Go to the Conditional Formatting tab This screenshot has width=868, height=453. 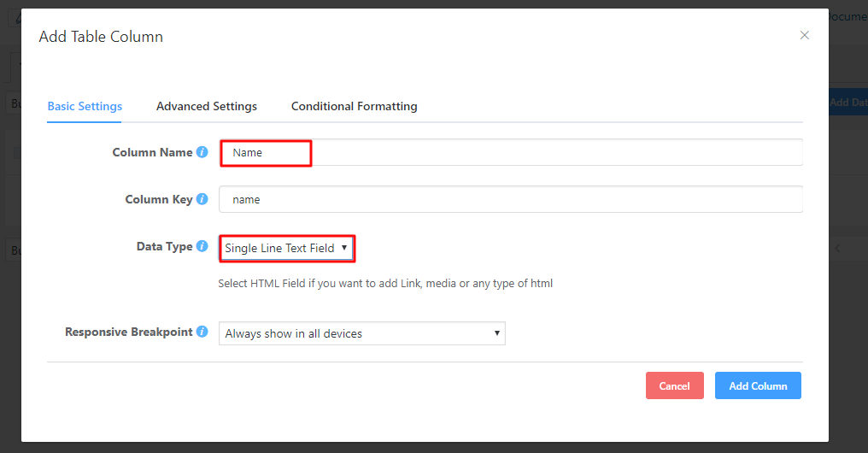(354, 107)
